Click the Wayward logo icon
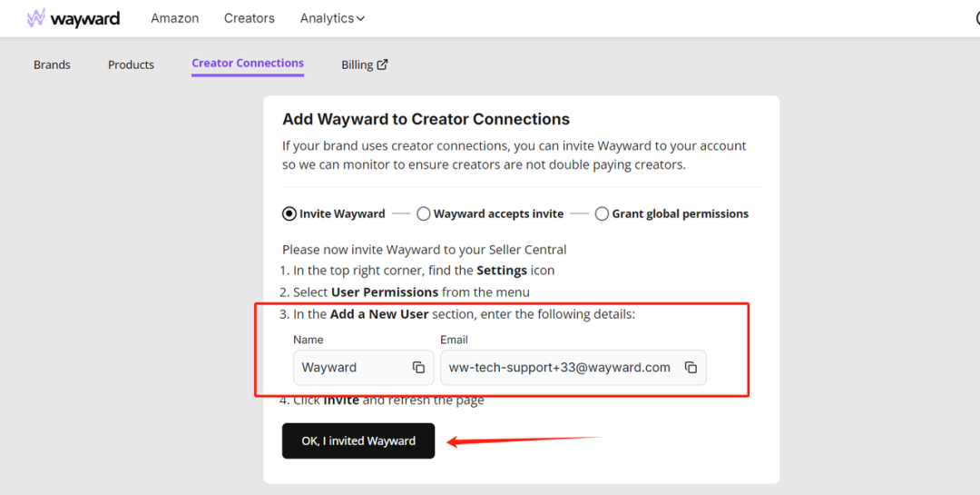 pyautogui.click(x=35, y=18)
